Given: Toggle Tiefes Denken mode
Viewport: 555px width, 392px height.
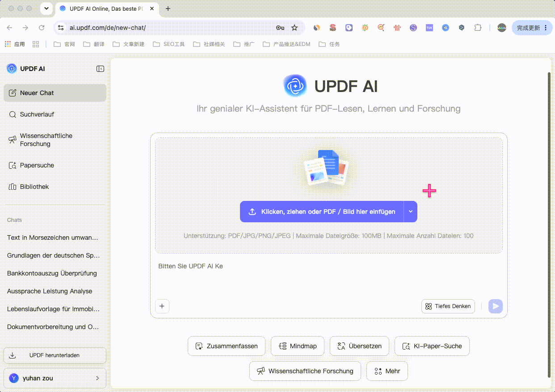Looking at the screenshot, I should (448, 306).
